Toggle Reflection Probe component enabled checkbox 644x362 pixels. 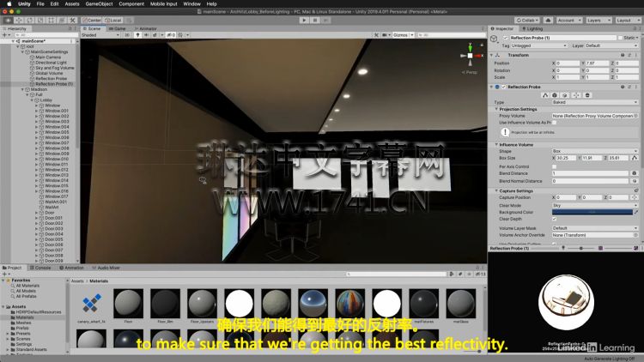coord(503,87)
